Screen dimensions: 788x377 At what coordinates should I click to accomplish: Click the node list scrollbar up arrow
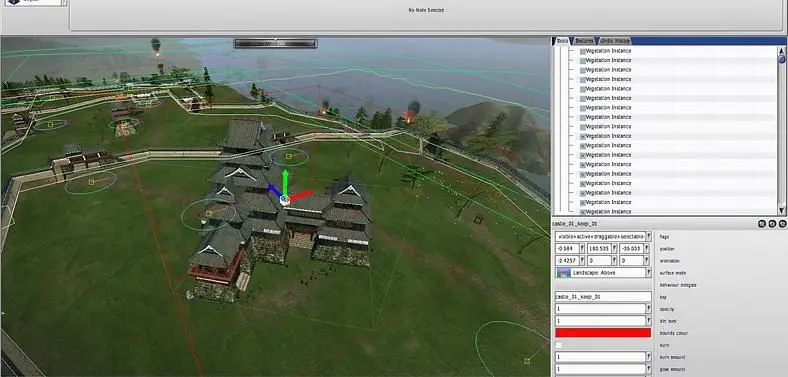point(781,51)
